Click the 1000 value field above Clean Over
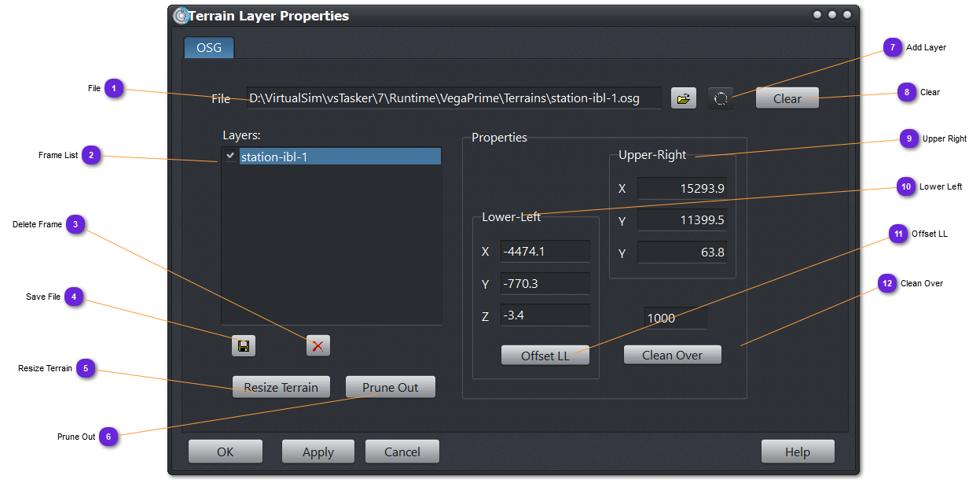 tap(674, 318)
